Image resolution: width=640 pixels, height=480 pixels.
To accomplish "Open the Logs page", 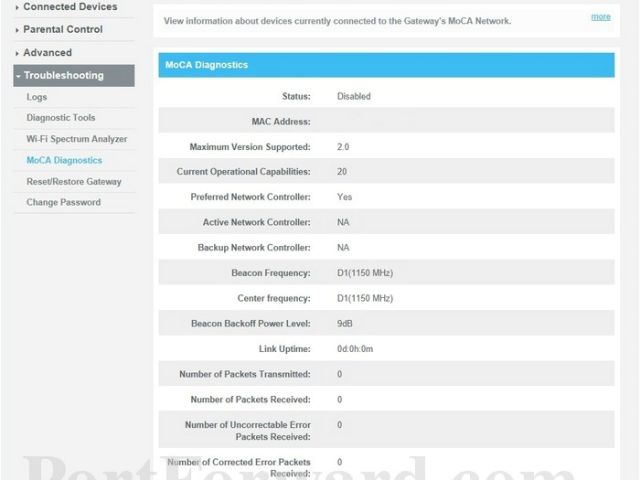I will tap(37, 97).
